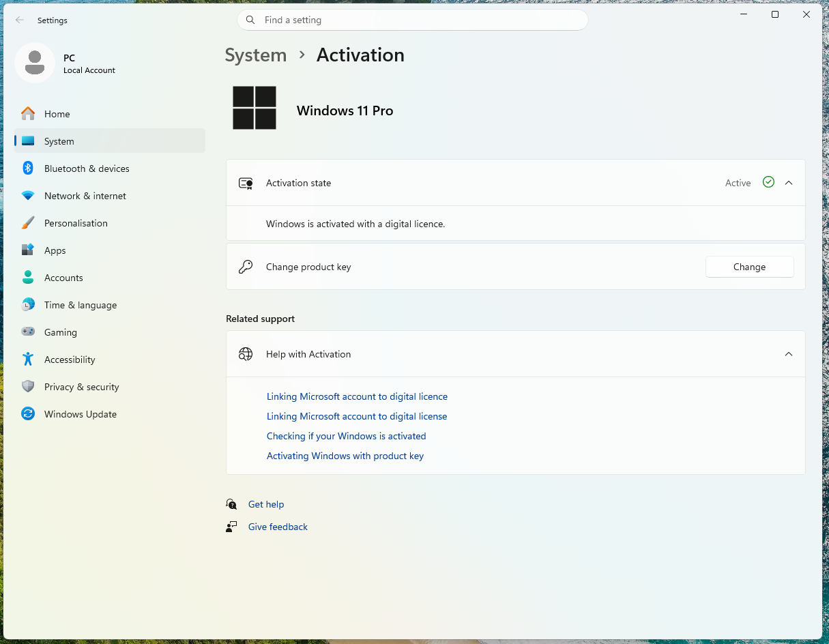Click the Bluetooth icon in sidebar
Screen dimensions: 829x644
[x=28, y=169]
